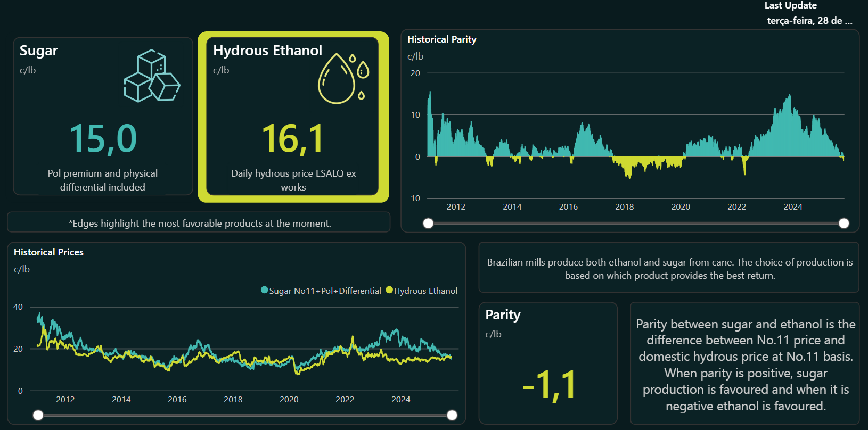Click the yellow Hydrous Ethanol legend dot

pos(389,290)
